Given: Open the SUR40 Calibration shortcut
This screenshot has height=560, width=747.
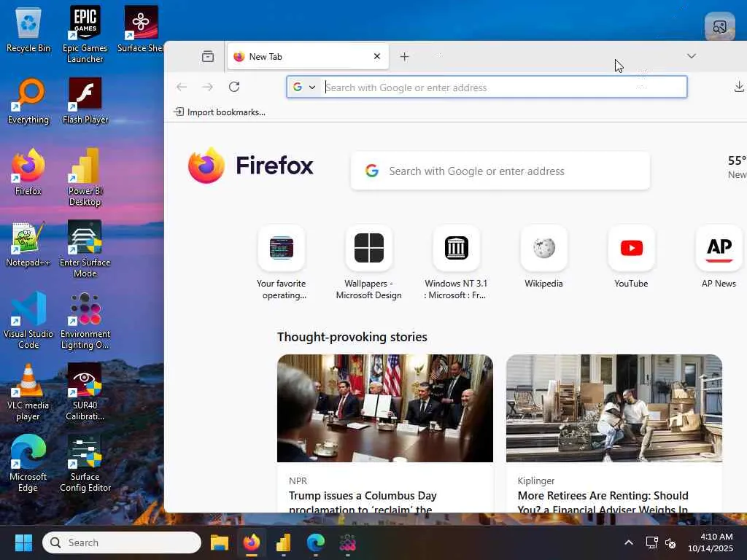Looking at the screenshot, I should pyautogui.click(x=85, y=392).
